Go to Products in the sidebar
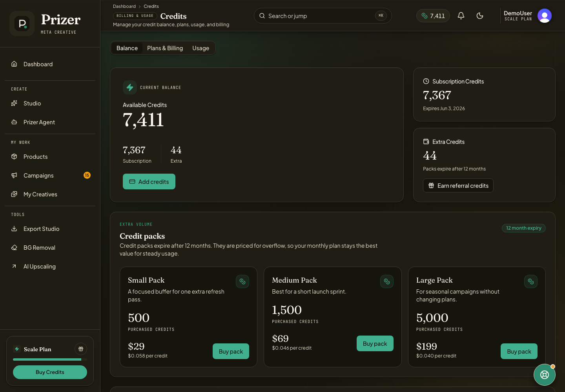Viewport: 565px width, 392px height. point(50,156)
